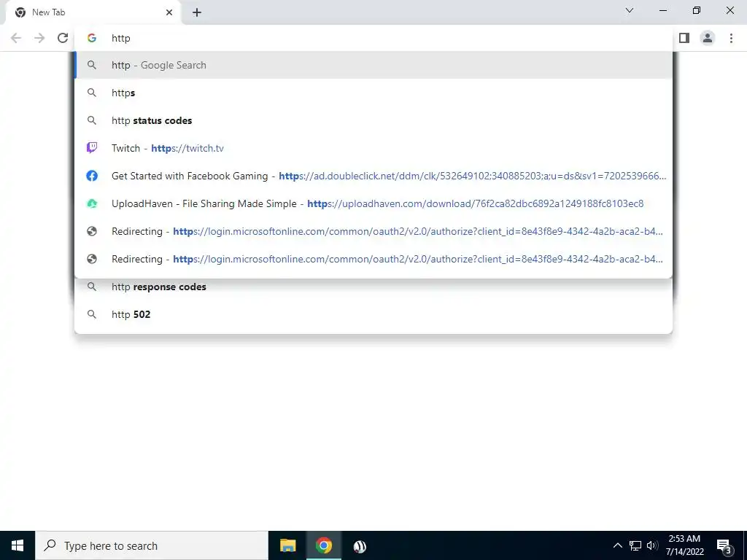Open the Twitch twitch.tv suggestion
The height and width of the screenshot is (560, 747).
373,148
